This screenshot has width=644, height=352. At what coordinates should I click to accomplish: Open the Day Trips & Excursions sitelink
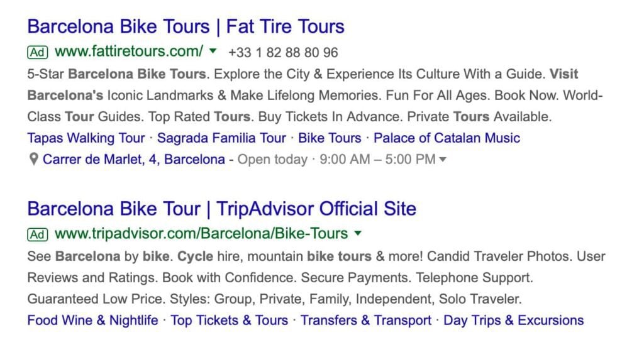click(513, 320)
